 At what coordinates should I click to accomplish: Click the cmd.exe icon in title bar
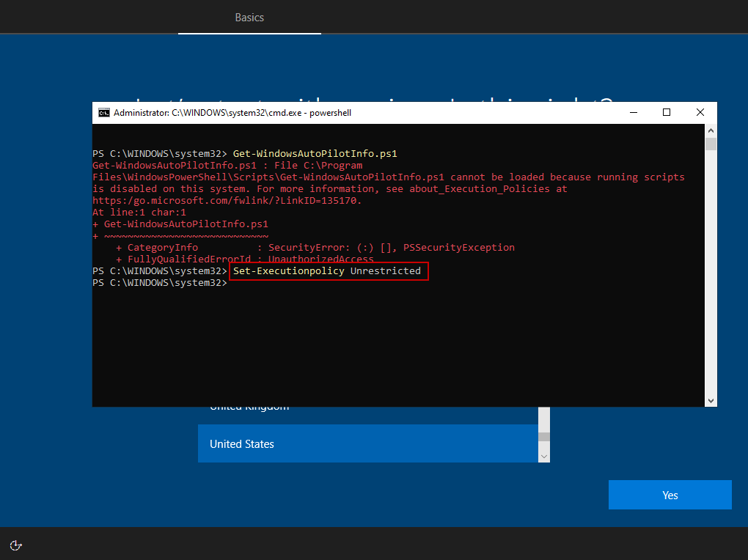point(104,113)
